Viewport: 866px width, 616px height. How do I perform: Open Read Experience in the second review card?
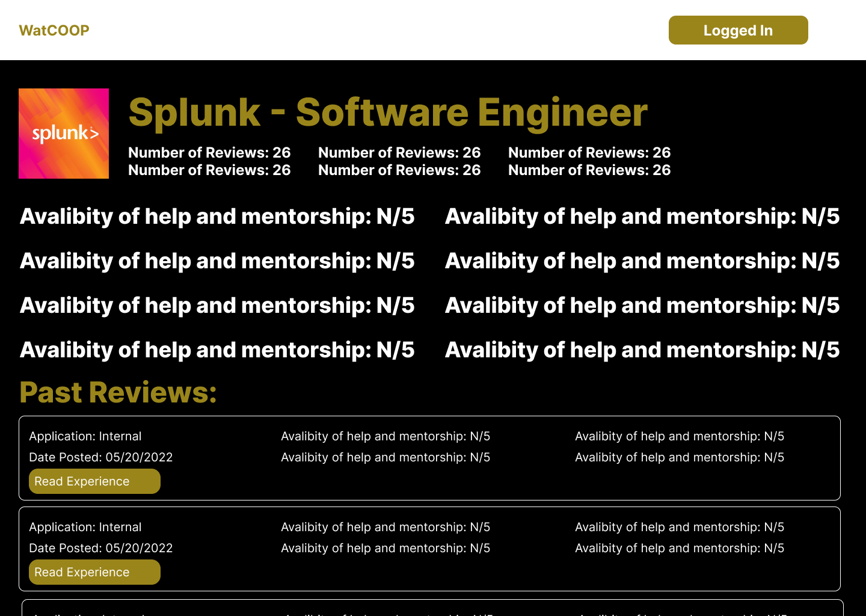pos(94,572)
